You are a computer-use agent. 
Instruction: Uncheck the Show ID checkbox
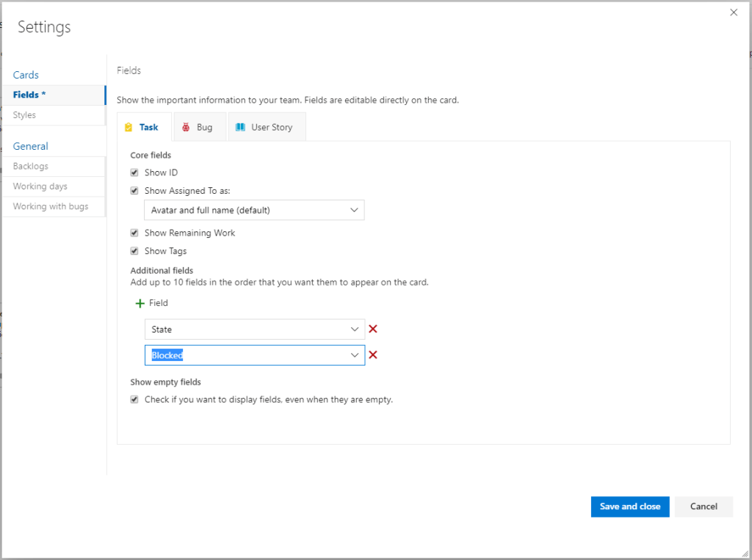point(134,173)
